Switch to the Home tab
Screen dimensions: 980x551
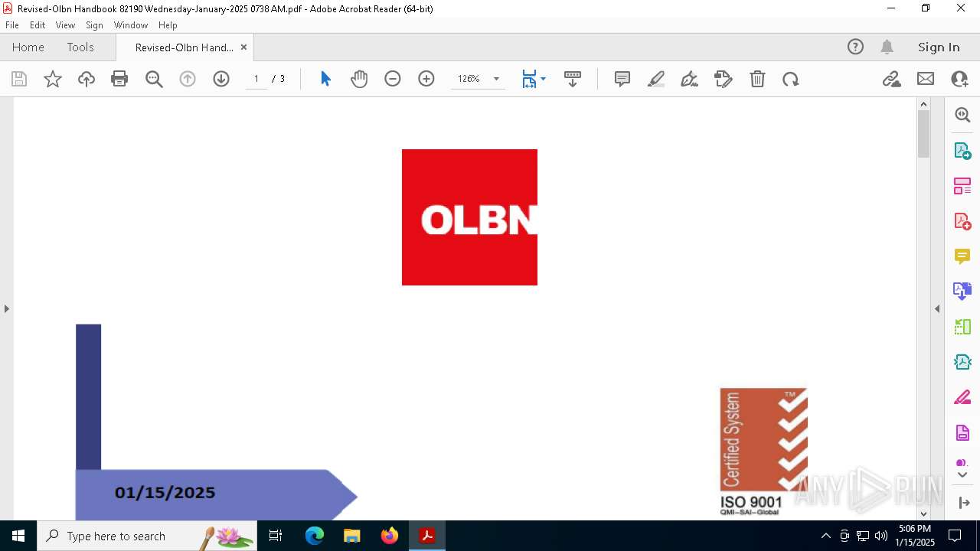point(28,47)
